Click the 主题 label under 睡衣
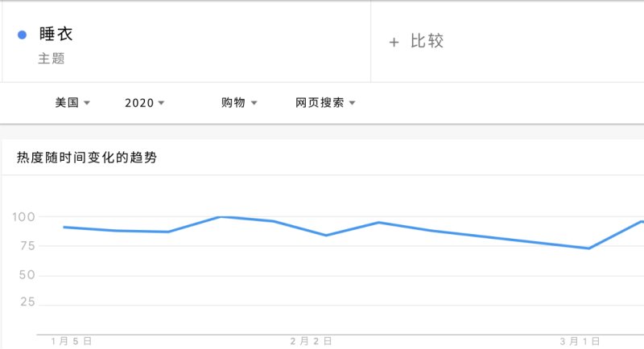 click(x=51, y=59)
